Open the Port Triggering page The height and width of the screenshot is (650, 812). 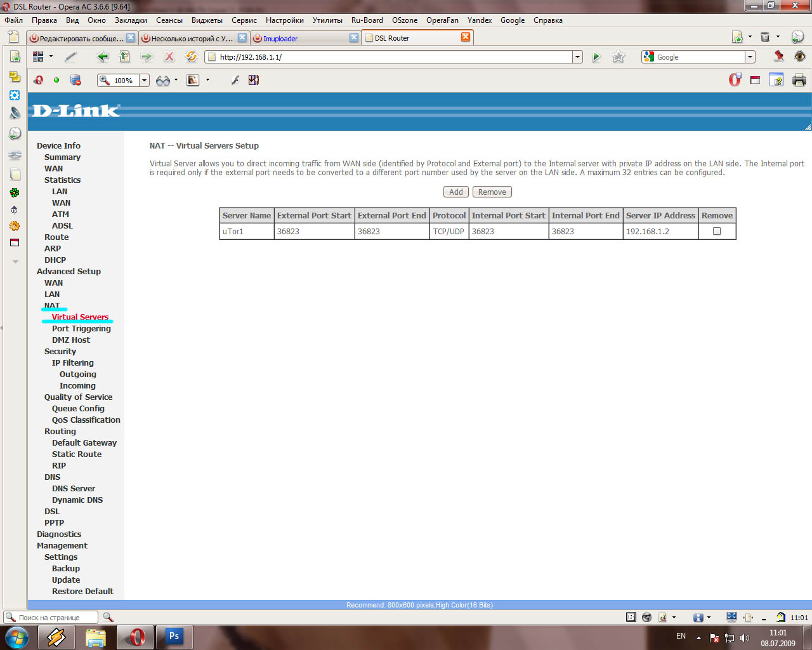(81, 329)
